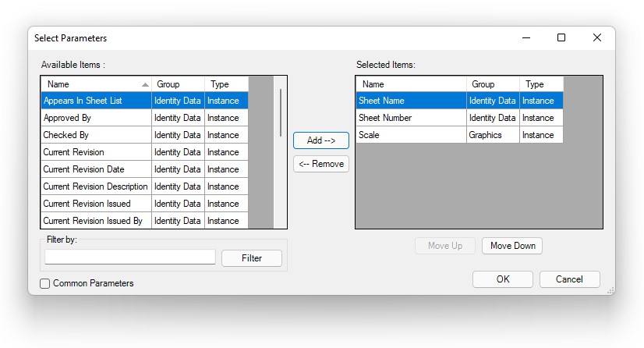
Task: Pick Current Revision Issued By parameter
Action: pyautogui.click(x=95, y=221)
